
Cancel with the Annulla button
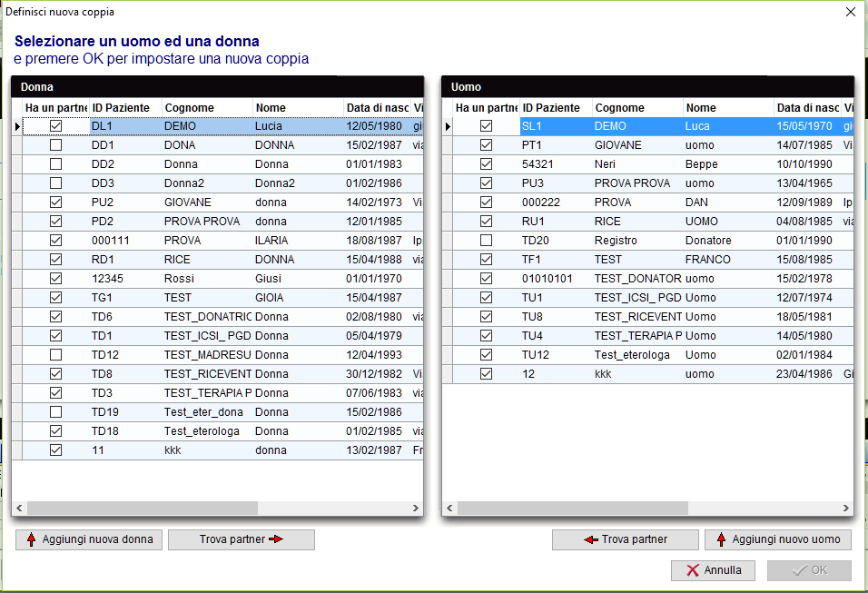714,570
